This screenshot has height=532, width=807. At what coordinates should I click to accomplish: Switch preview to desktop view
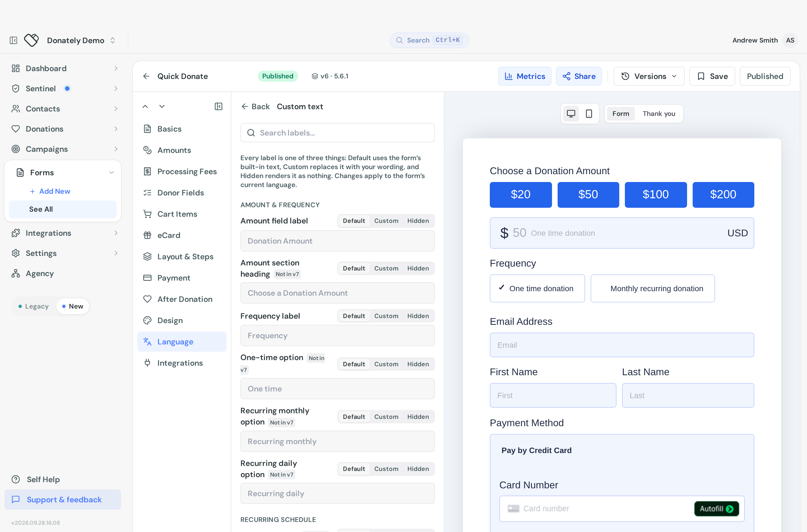click(x=571, y=114)
